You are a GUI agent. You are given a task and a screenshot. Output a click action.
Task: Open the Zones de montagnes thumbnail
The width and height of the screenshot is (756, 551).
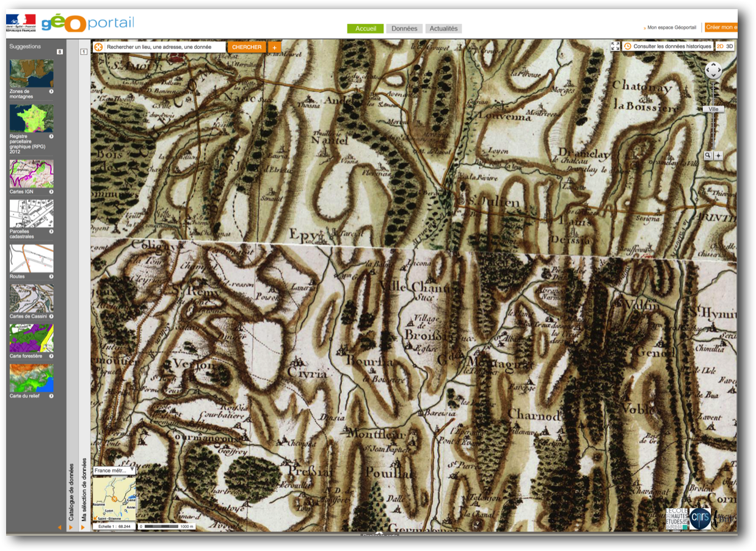(31, 73)
